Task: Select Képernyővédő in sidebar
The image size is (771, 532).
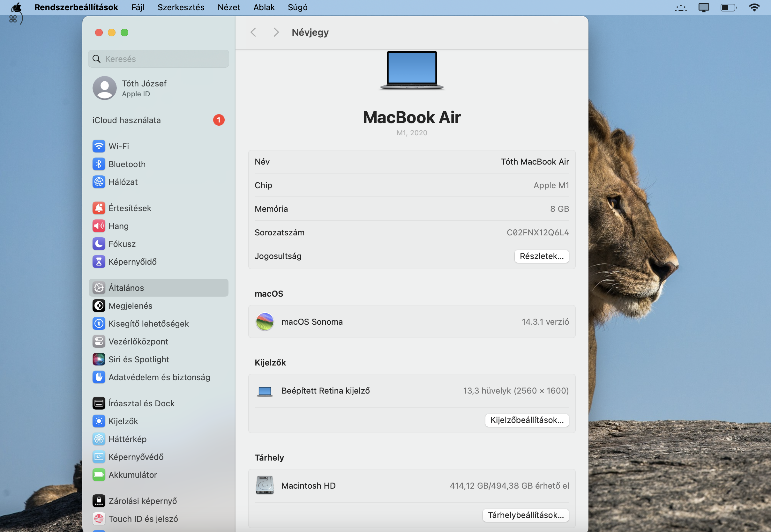Action: tap(158, 457)
